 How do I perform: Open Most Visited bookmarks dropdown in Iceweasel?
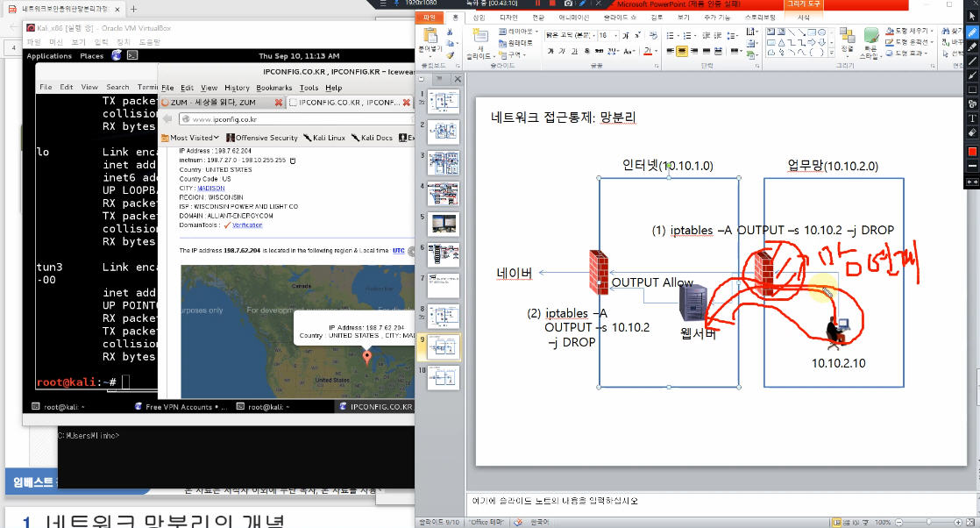(x=190, y=138)
